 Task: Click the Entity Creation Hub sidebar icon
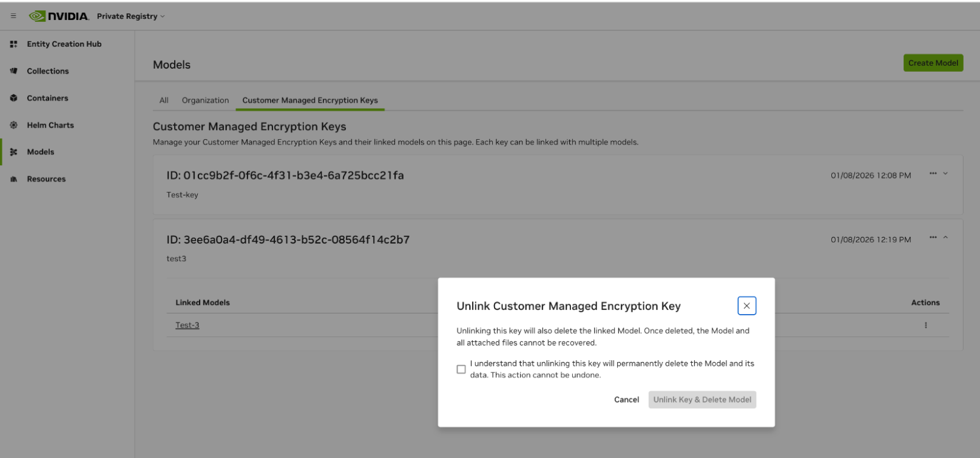(x=13, y=44)
